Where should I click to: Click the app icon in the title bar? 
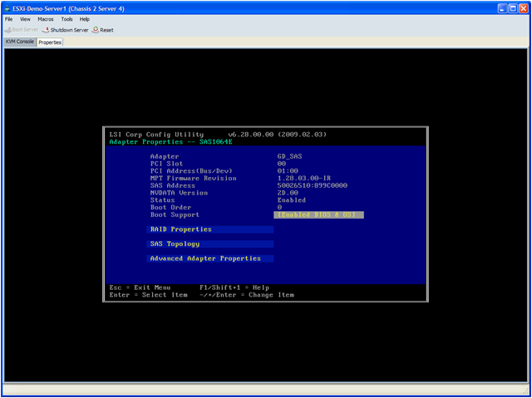point(7,9)
